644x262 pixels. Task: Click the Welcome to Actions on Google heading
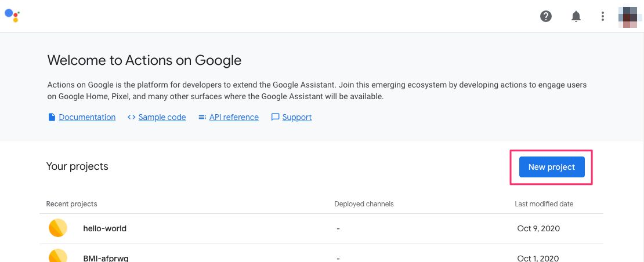point(144,60)
